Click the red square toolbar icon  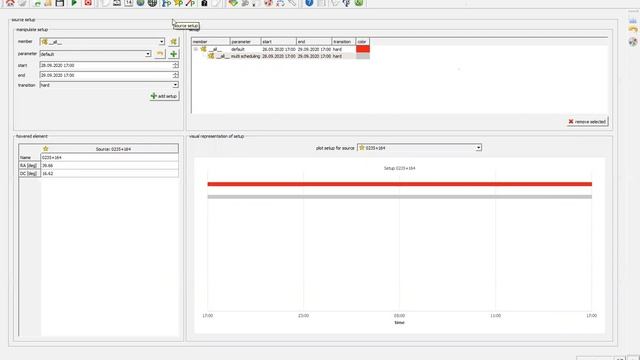[x=88, y=3]
